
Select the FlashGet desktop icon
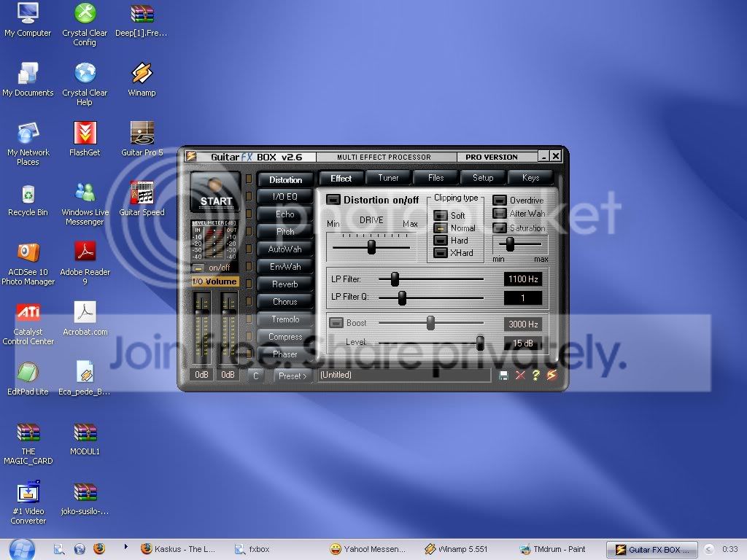click(x=85, y=139)
